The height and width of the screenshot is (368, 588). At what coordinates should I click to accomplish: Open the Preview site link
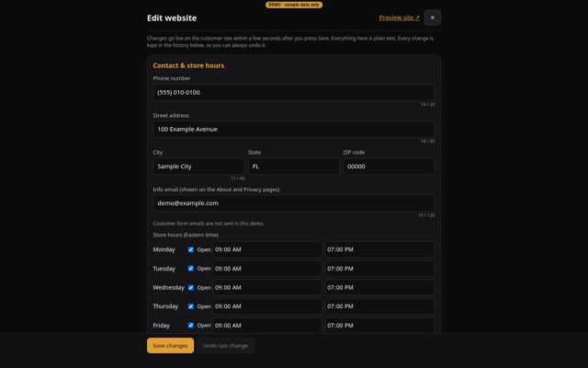[399, 17]
